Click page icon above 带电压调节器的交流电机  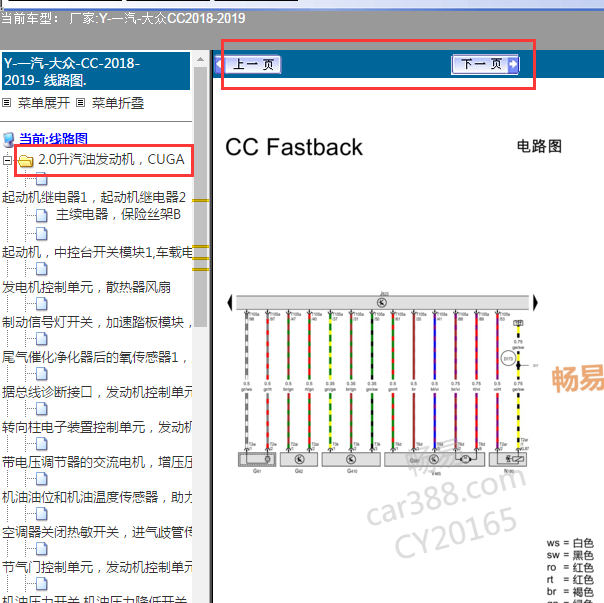point(42,444)
